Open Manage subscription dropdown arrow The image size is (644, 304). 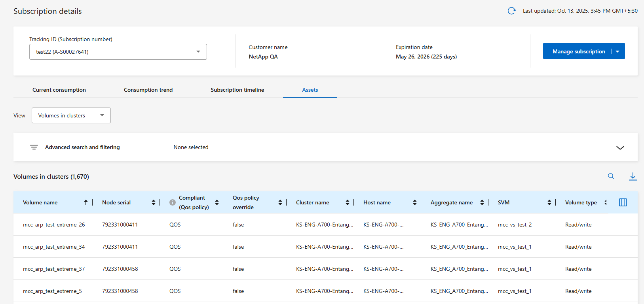pos(617,51)
